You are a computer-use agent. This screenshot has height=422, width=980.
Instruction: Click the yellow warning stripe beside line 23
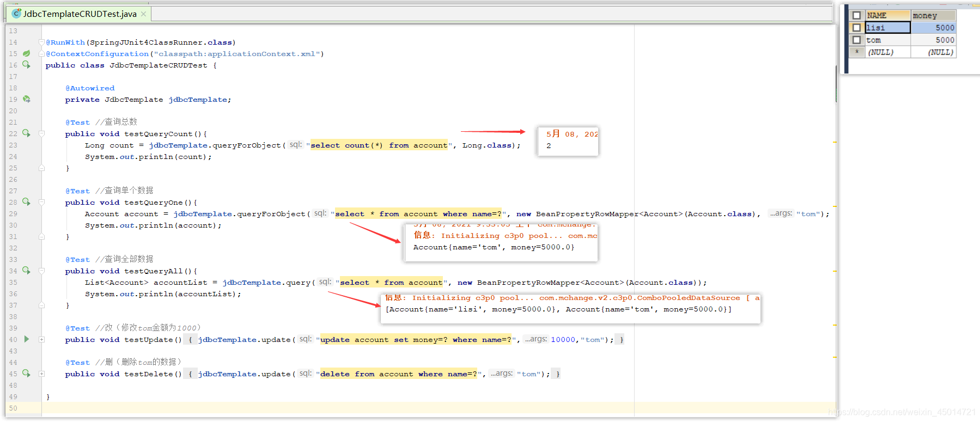click(x=835, y=142)
